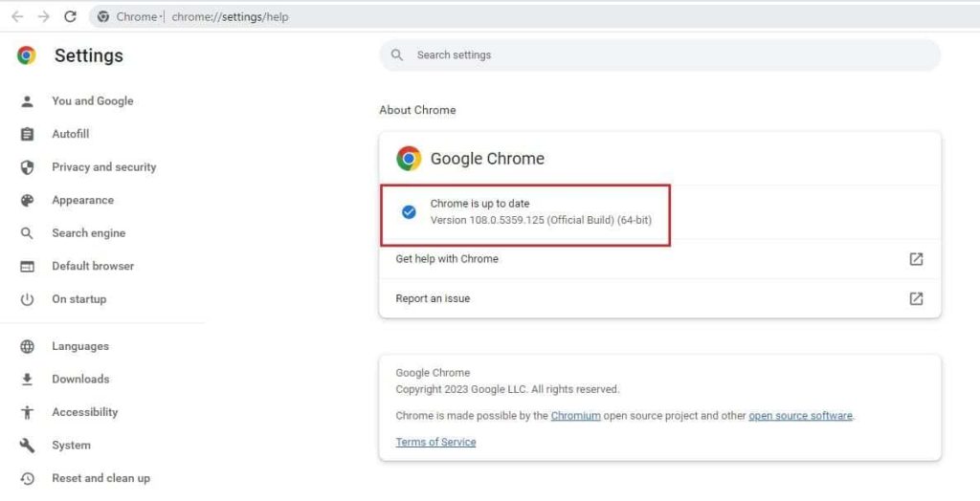Click the System wrench icon
Viewport: 980px width, 501px height.
coord(27,446)
